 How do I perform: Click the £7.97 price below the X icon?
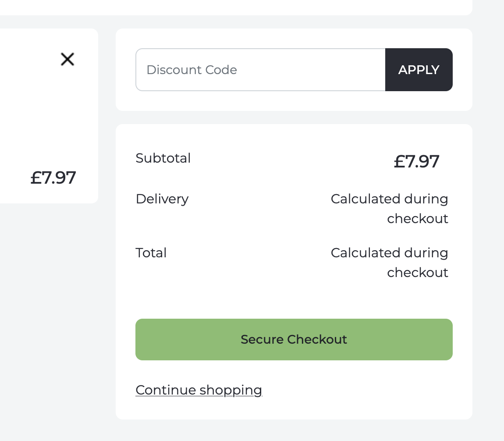pyautogui.click(x=53, y=178)
